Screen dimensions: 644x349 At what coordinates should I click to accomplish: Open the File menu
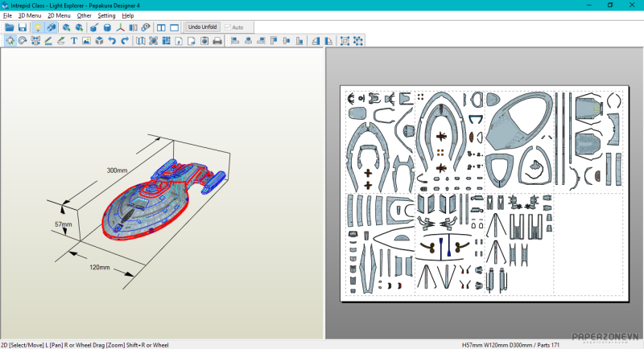click(7, 15)
